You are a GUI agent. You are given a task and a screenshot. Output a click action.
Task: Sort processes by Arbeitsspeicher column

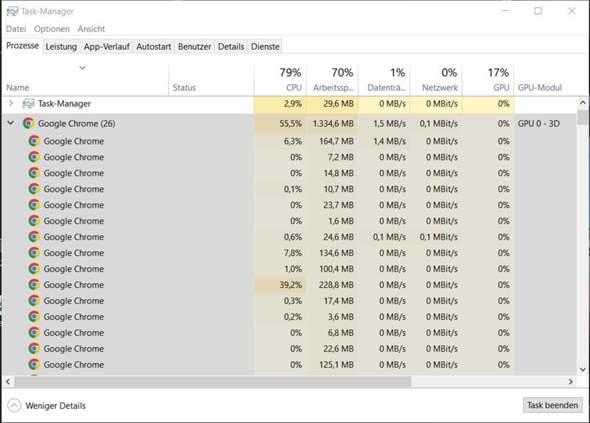[x=332, y=79]
